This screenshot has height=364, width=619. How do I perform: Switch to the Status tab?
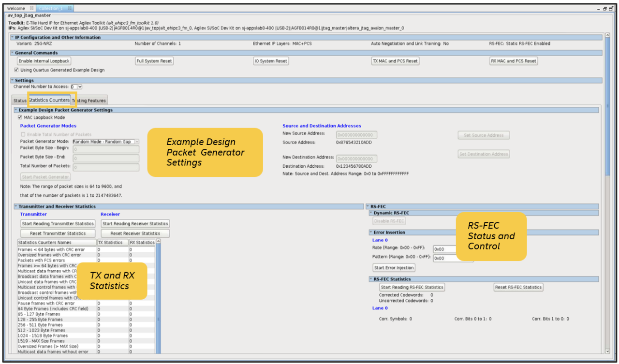pos(20,101)
